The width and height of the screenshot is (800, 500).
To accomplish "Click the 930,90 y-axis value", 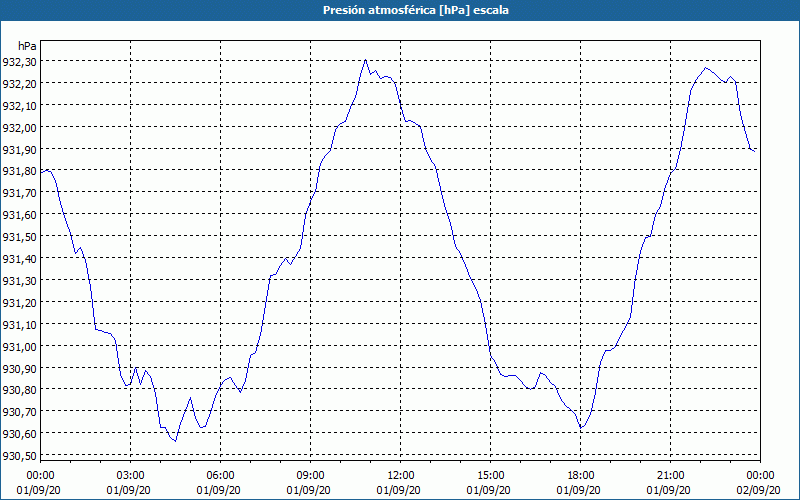I will click(20, 368).
